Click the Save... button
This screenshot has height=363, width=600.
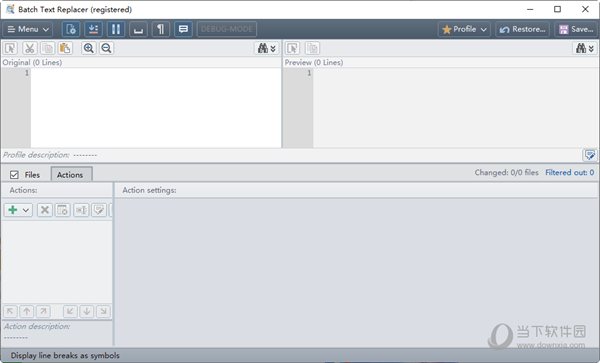[x=576, y=29]
